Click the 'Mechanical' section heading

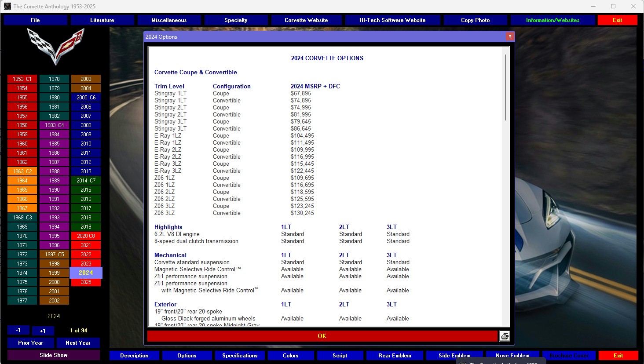pos(170,255)
